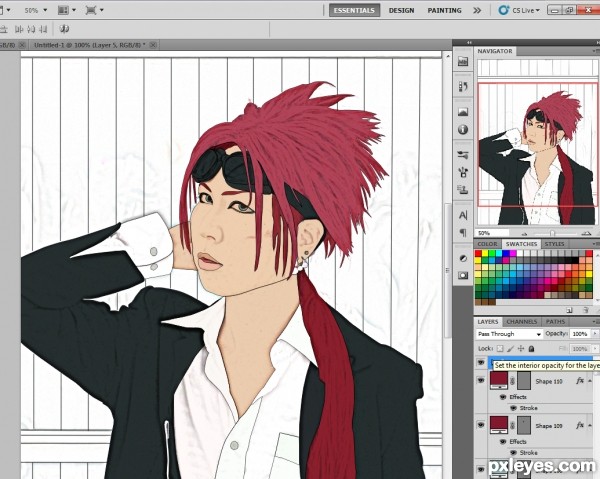This screenshot has height=479, width=600.
Task: Open the Pass Through blend mode dropdown
Action: click(509, 334)
